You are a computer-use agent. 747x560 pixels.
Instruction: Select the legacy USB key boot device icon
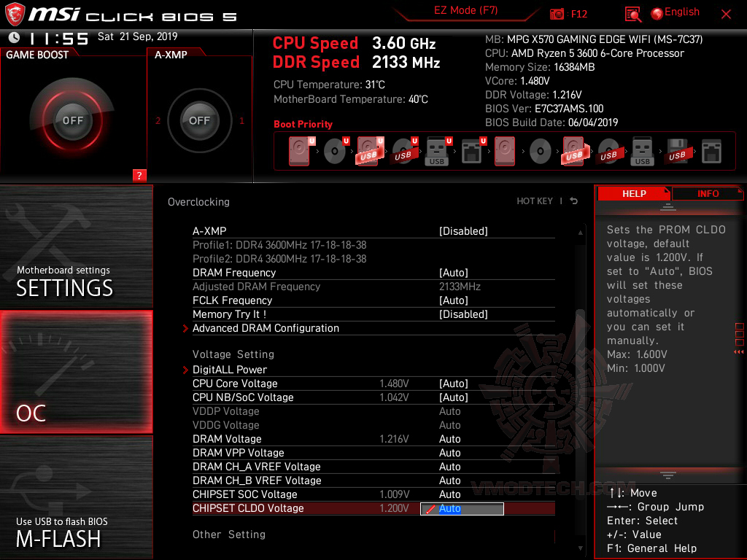tap(642, 152)
